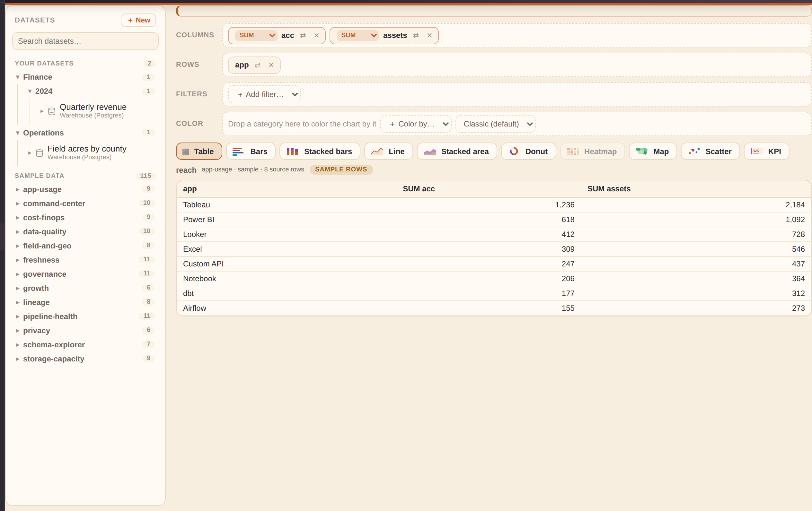Screen dimensions: 812x511
Task: Select the Notebook row label
Action: (199, 279)
